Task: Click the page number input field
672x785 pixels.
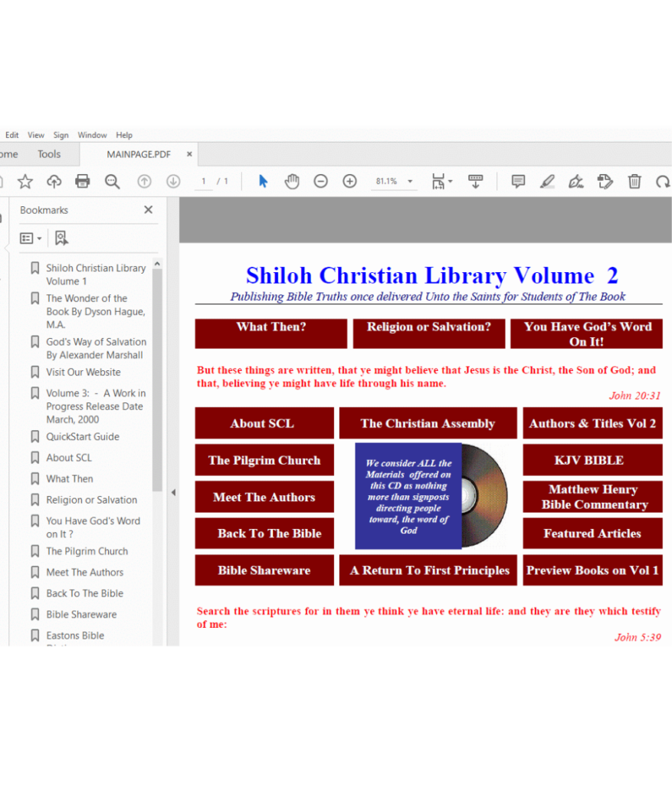Action: (x=203, y=182)
